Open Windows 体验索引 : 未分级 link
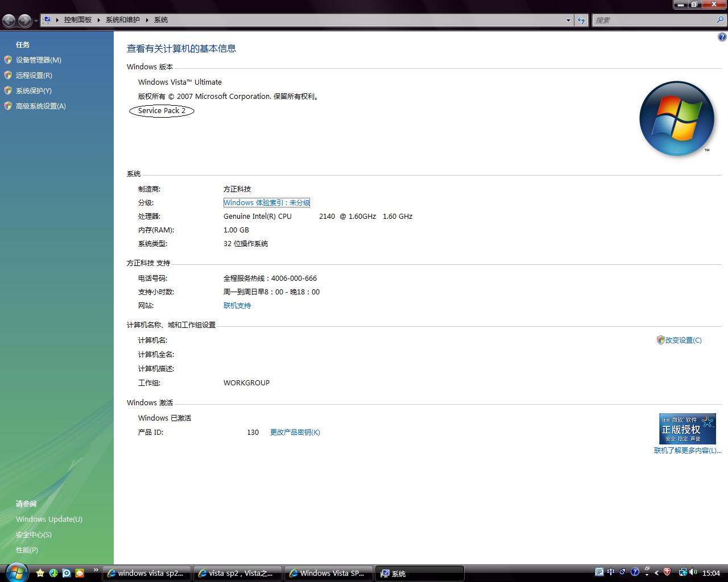This screenshot has height=582, width=728. coord(267,202)
